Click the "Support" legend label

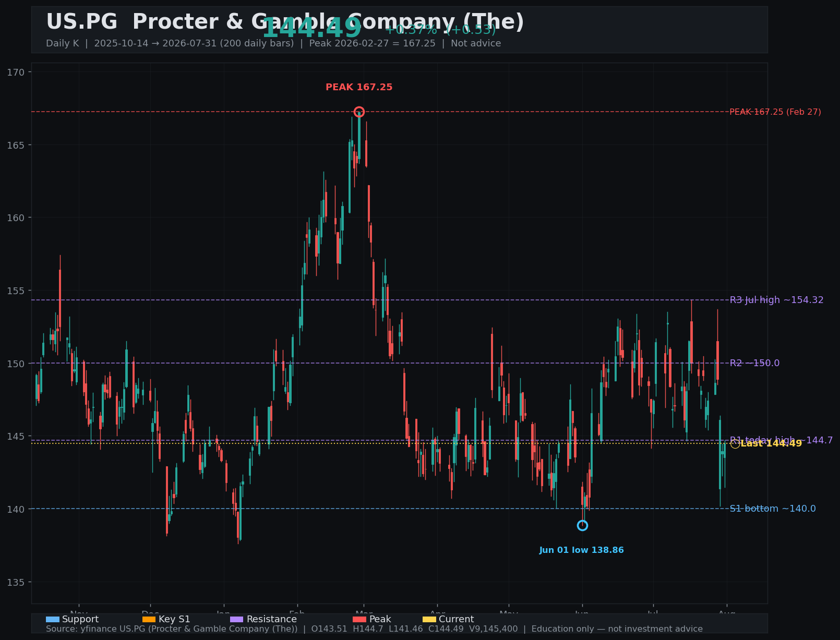(80, 619)
